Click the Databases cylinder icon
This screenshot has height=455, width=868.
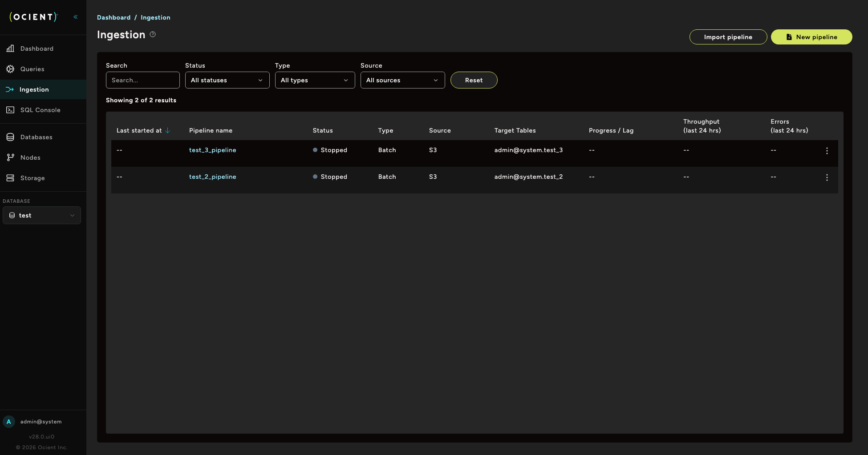click(x=10, y=137)
